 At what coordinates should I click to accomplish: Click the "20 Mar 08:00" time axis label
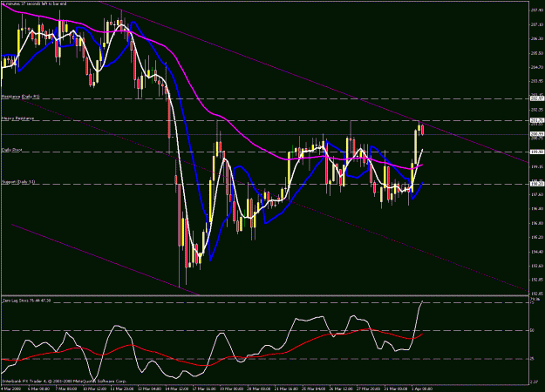(259, 389)
